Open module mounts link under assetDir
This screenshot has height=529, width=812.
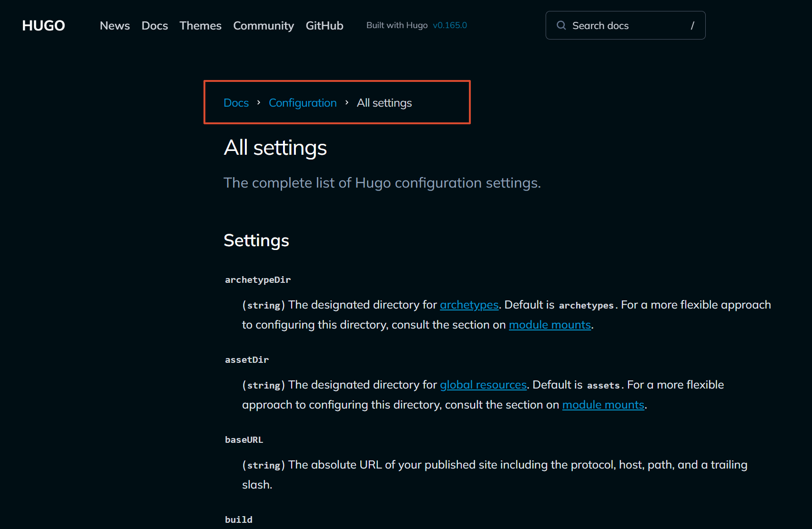603,405
